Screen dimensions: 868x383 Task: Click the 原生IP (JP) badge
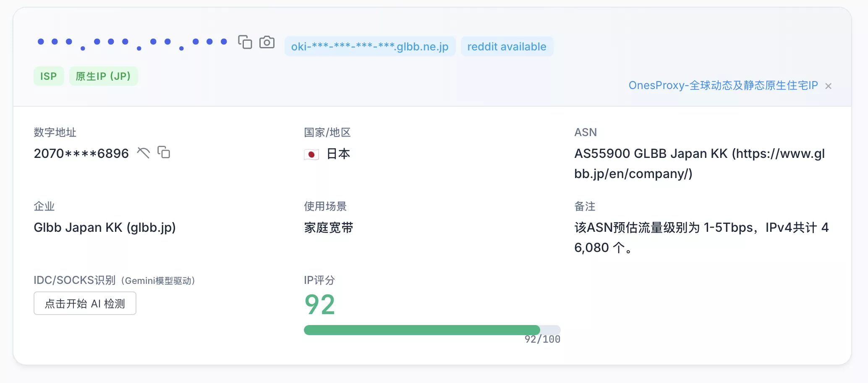click(x=103, y=76)
